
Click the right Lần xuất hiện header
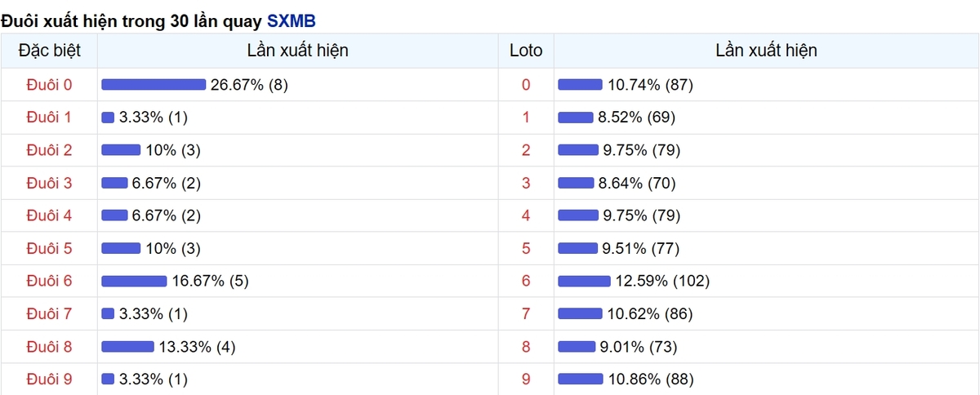coord(766,51)
